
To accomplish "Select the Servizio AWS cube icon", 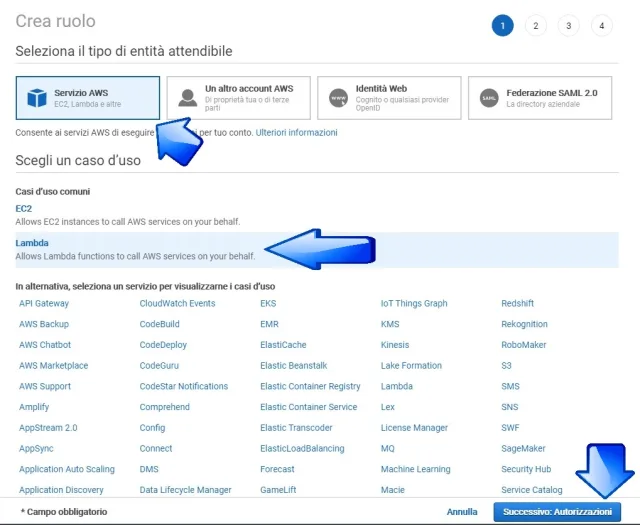I will click(37, 98).
